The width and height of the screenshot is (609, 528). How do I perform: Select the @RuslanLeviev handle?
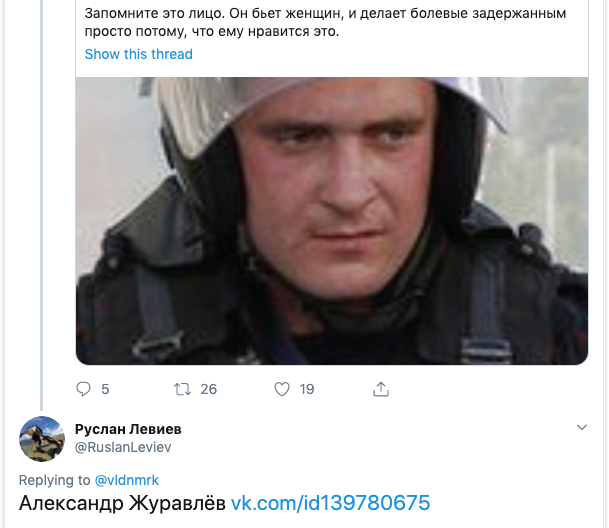tap(123, 447)
